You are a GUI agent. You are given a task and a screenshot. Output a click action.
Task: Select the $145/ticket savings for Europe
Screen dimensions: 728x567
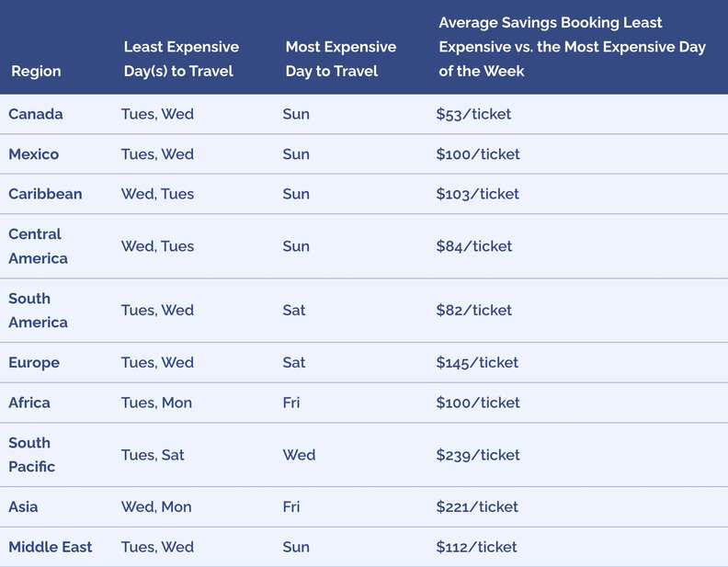pos(477,363)
